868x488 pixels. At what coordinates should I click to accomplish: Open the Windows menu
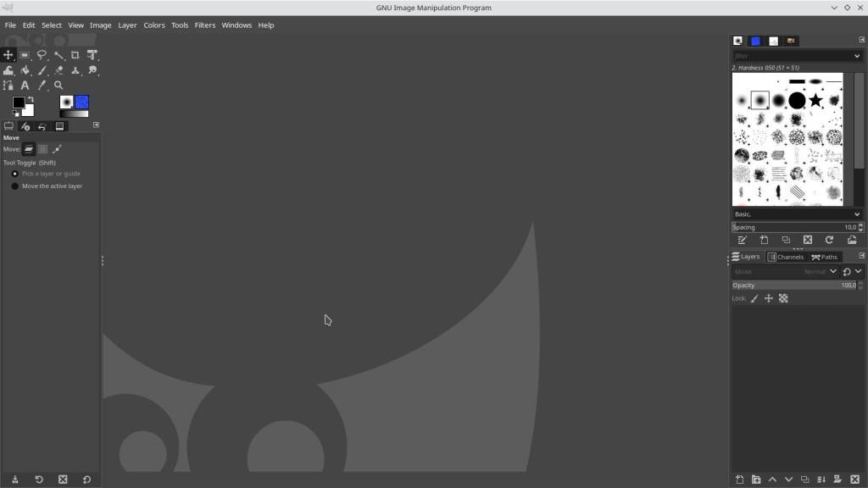click(x=236, y=25)
